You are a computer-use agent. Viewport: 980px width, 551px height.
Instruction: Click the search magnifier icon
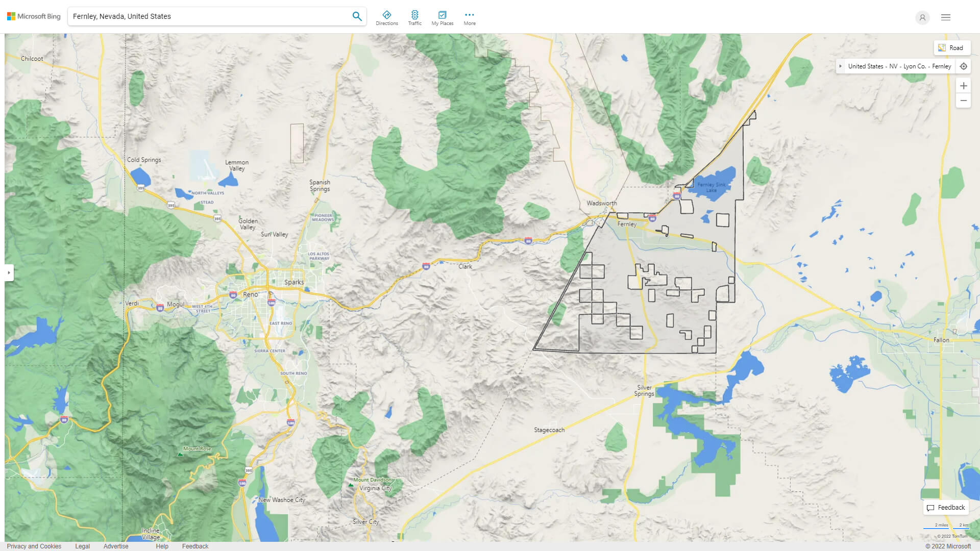tap(357, 16)
